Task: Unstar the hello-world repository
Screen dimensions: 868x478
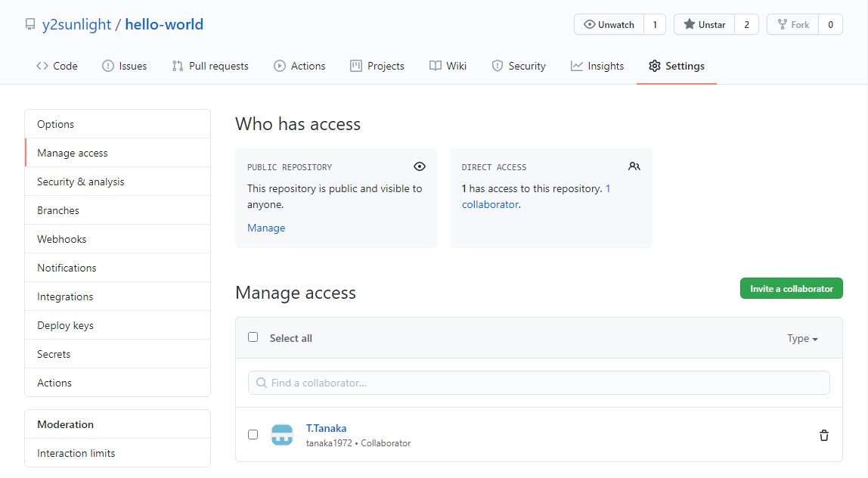Action: (x=704, y=25)
